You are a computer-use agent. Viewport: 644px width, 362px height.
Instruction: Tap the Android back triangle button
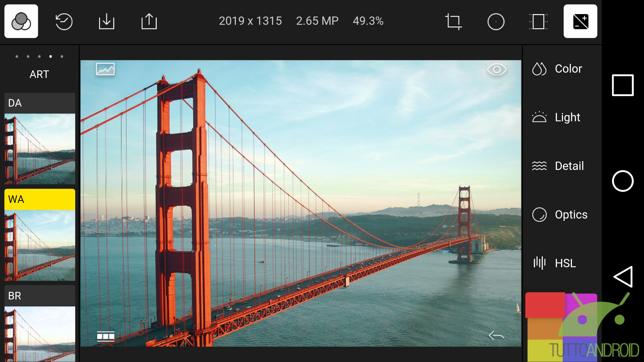[623, 277]
